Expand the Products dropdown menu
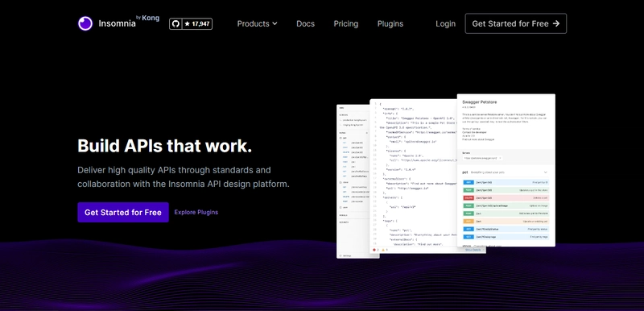 [257, 24]
